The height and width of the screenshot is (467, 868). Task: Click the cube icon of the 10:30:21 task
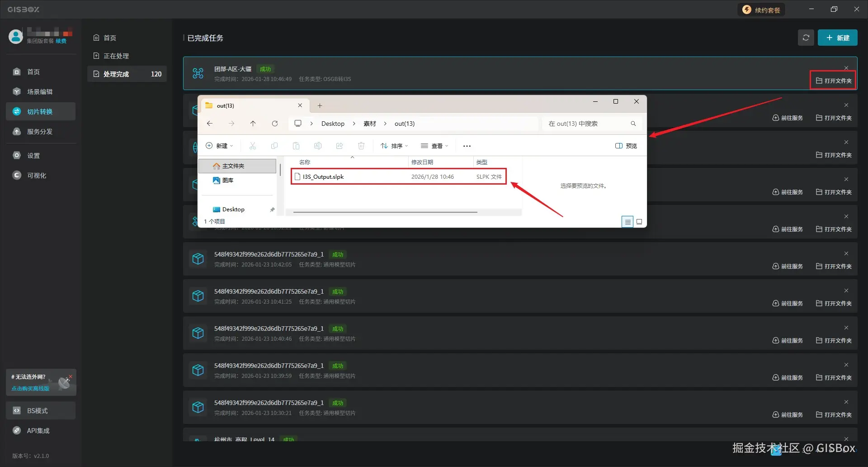point(198,407)
